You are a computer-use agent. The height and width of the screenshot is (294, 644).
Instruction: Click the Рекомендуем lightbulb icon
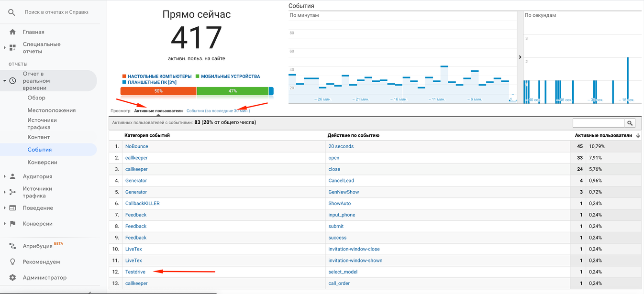pyautogui.click(x=12, y=262)
